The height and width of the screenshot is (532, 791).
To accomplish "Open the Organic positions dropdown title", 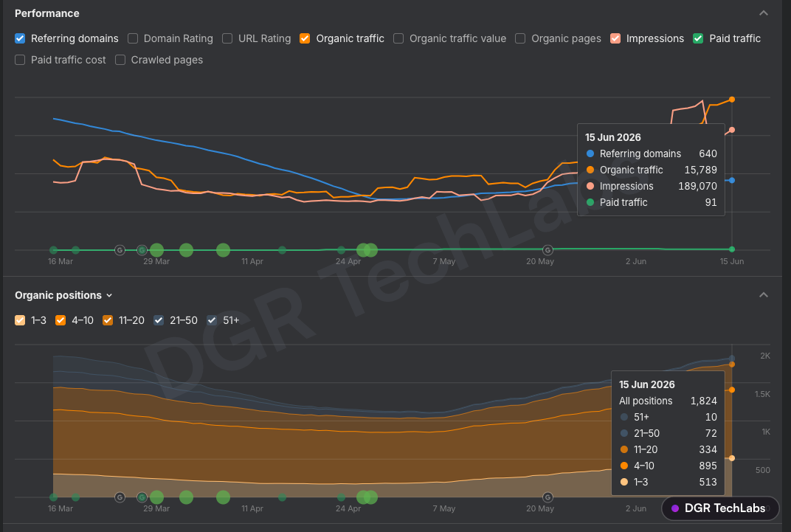I will pos(63,295).
